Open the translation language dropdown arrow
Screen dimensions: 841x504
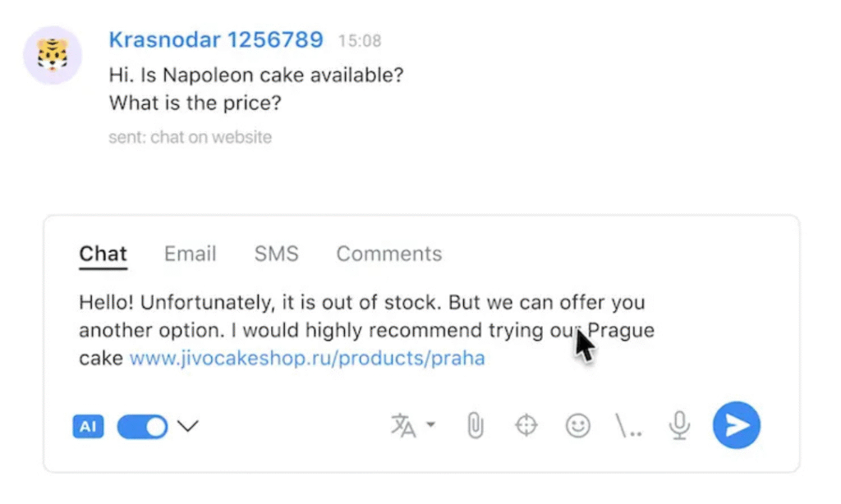[430, 425]
